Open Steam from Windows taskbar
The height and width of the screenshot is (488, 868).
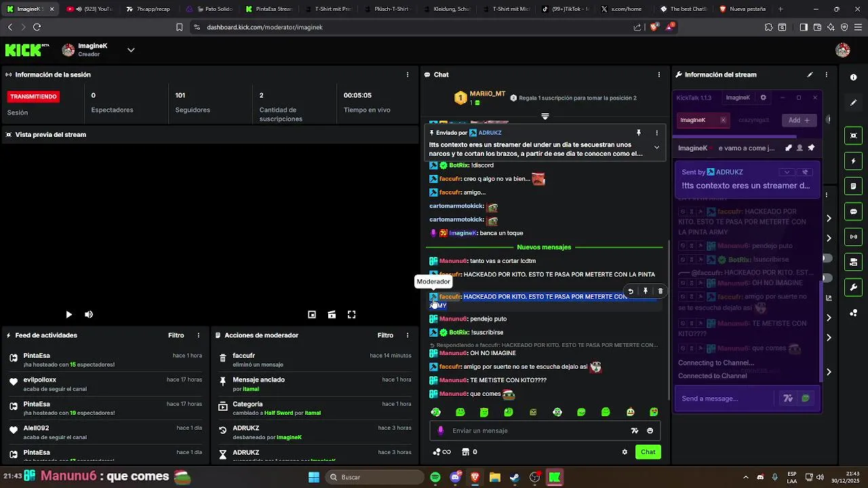pos(515,477)
